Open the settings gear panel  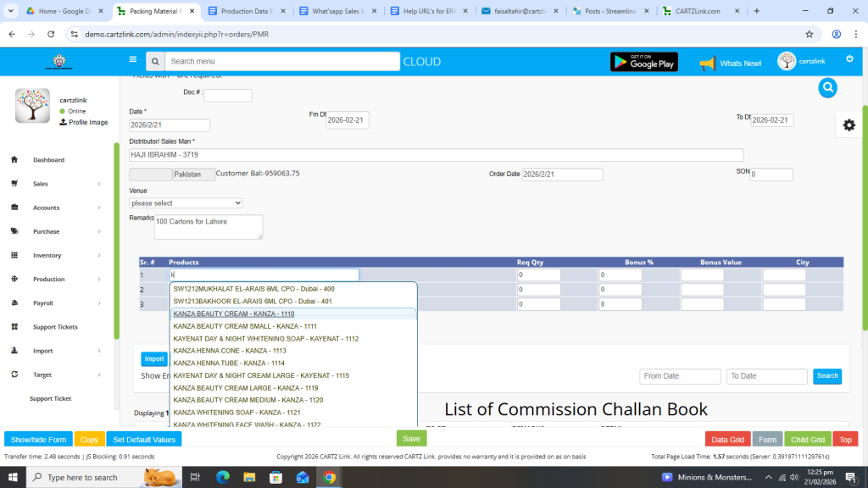[849, 125]
